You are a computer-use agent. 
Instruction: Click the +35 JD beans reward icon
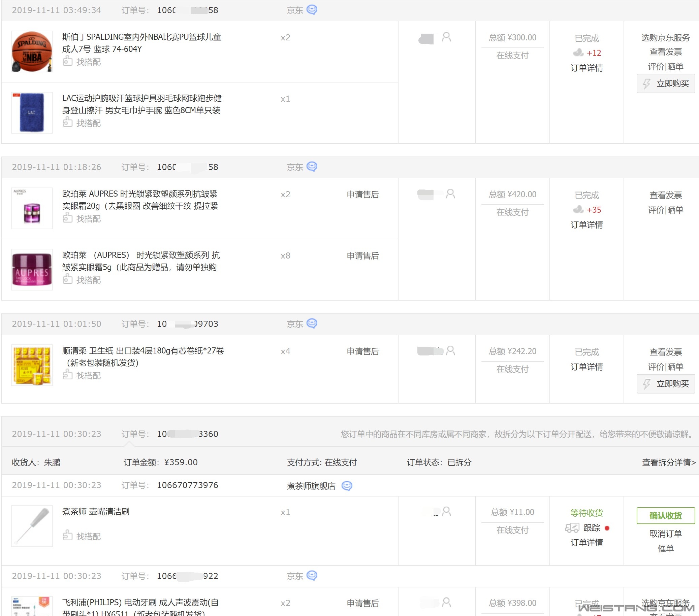[x=578, y=209]
